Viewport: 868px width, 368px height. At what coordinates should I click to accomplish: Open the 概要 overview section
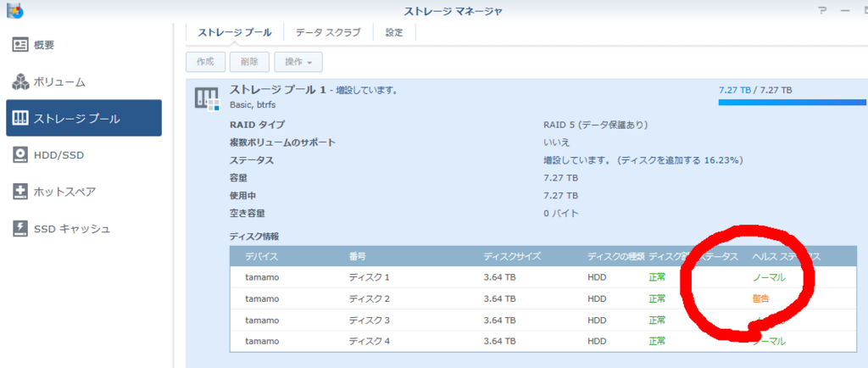84,45
